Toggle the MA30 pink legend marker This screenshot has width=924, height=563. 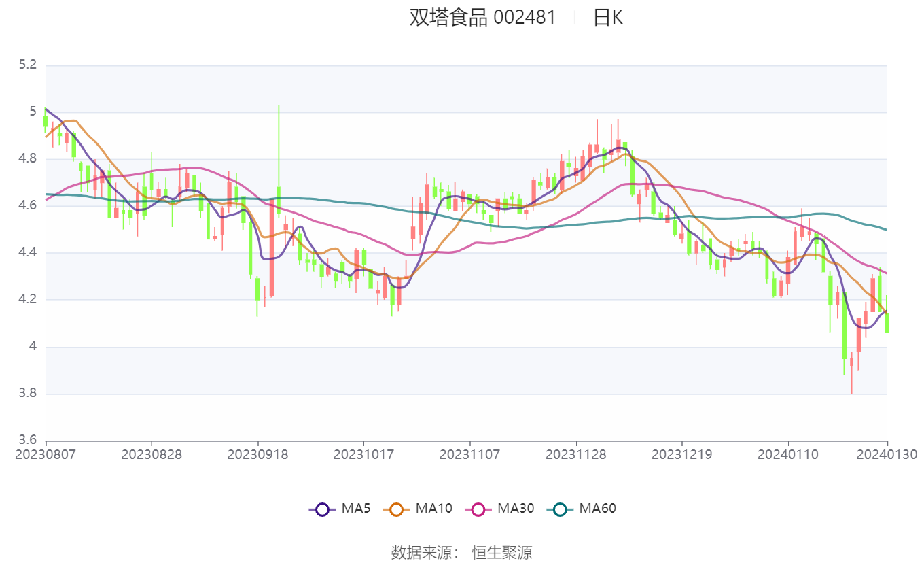[x=478, y=509]
